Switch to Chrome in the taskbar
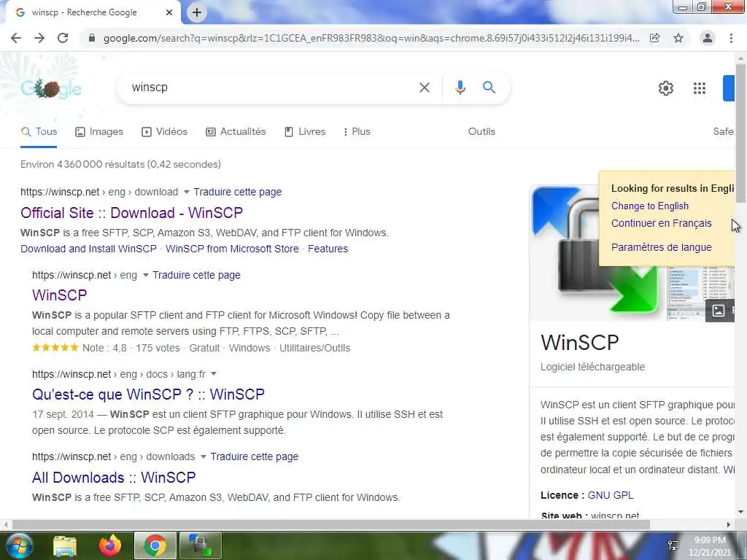This screenshot has width=747, height=560. pyautogui.click(x=155, y=545)
